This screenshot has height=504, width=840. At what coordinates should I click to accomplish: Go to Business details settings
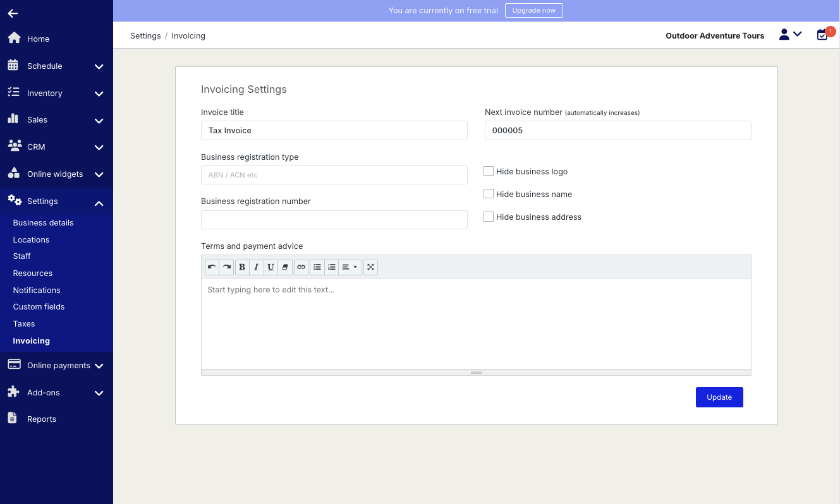43,223
